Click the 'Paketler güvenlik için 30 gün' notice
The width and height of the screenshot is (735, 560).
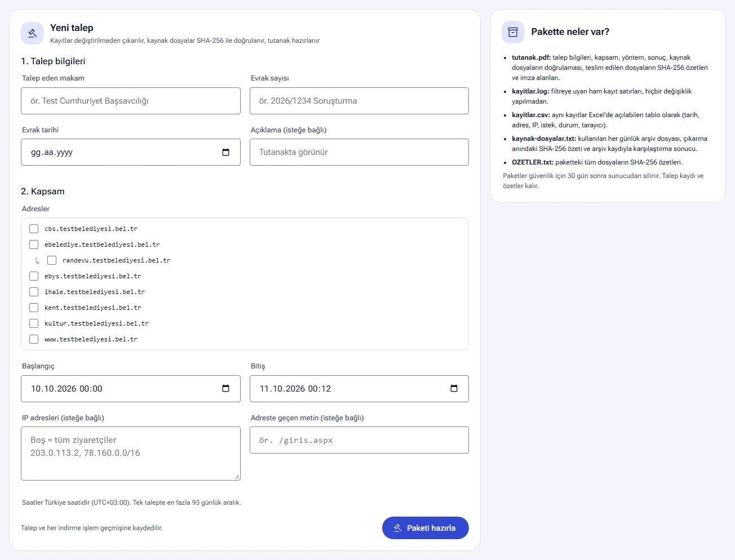(603, 181)
